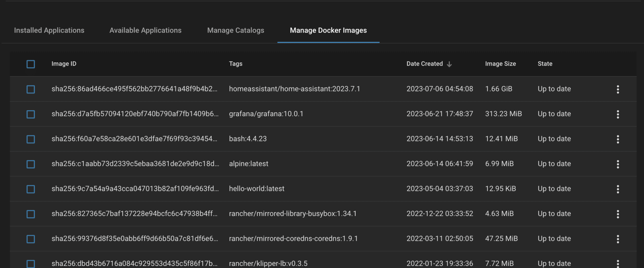The width and height of the screenshot is (644, 268).
Task: Click the image ID starting with sha256:86ad466ce495
Action: point(134,89)
